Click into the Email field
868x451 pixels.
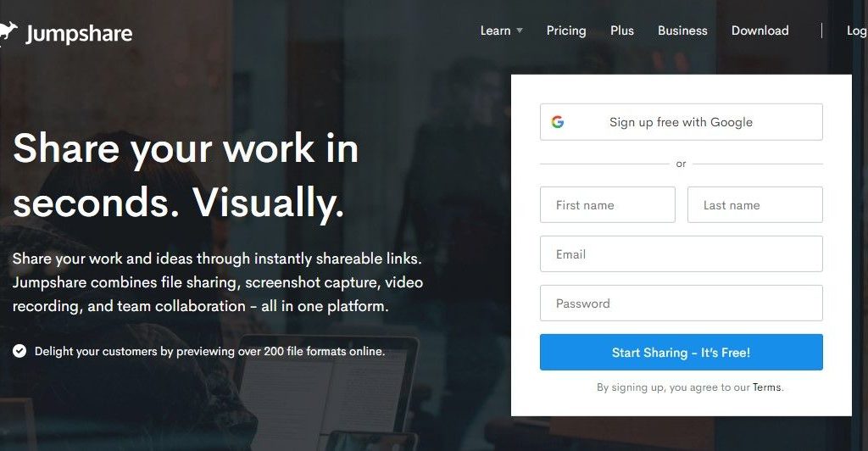tap(681, 254)
